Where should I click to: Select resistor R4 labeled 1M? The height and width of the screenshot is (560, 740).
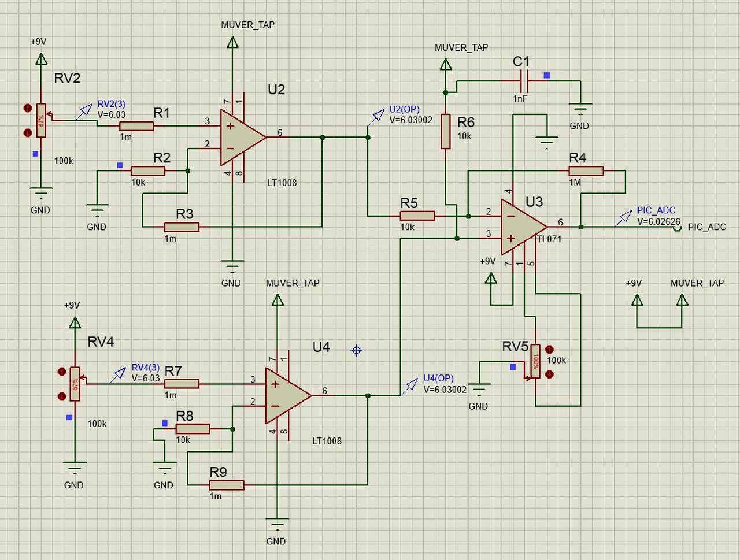click(x=586, y=171)
